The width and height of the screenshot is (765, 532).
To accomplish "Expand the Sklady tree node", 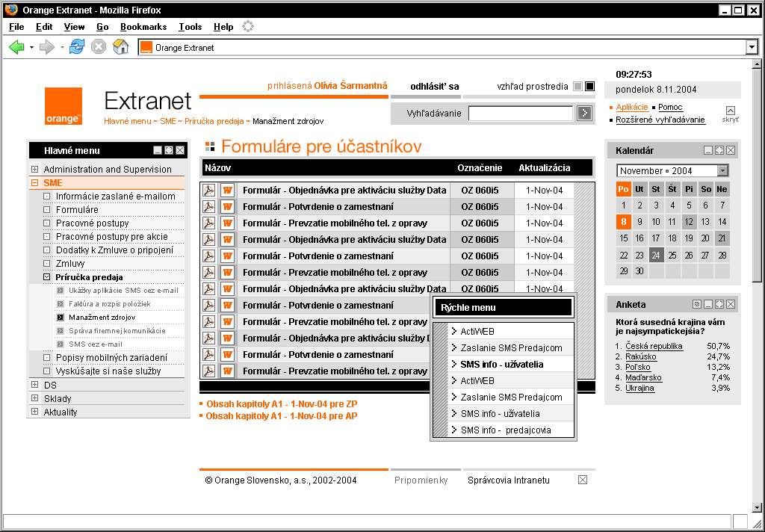I will click(x=34, y=398).
